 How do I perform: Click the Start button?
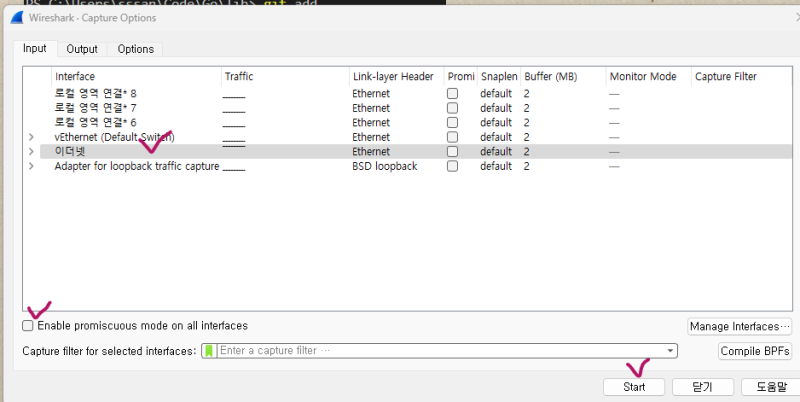tap(634, 387)
